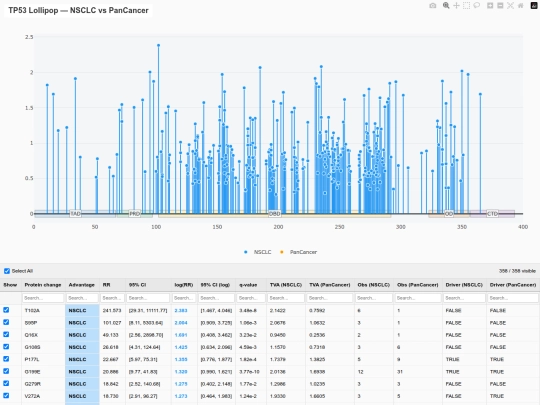Focus the 95% CI search field
Viewport: 540px width, 405px height.
pos(148,298)
